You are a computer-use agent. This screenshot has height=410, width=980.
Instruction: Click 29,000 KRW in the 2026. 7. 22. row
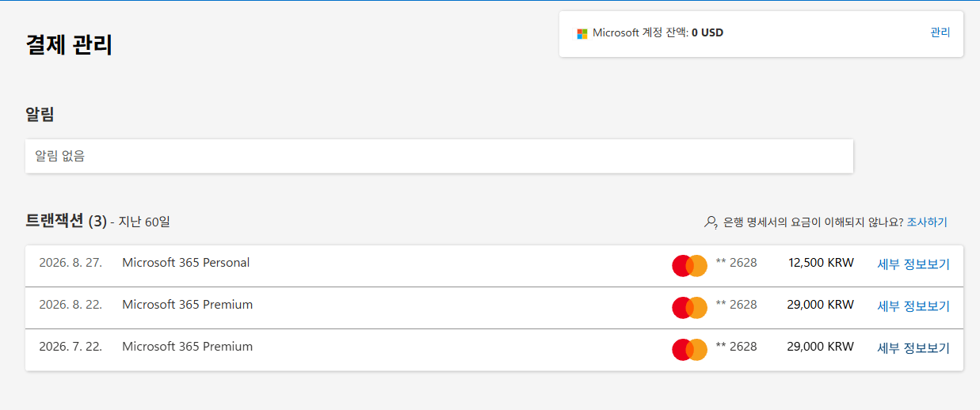tap(821, 347)
